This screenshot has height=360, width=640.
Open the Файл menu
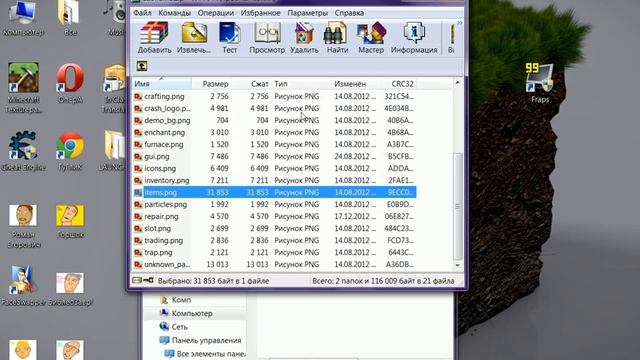tap(142, 13)
